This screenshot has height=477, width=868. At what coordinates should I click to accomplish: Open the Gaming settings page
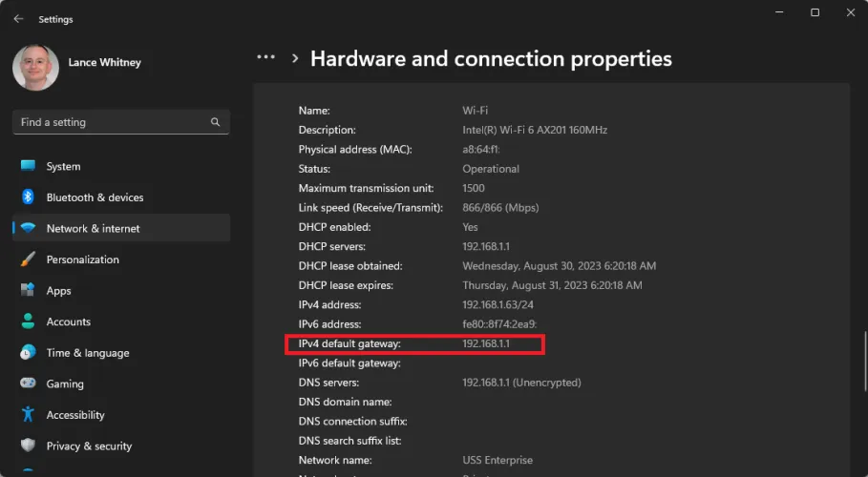point(65,384)
